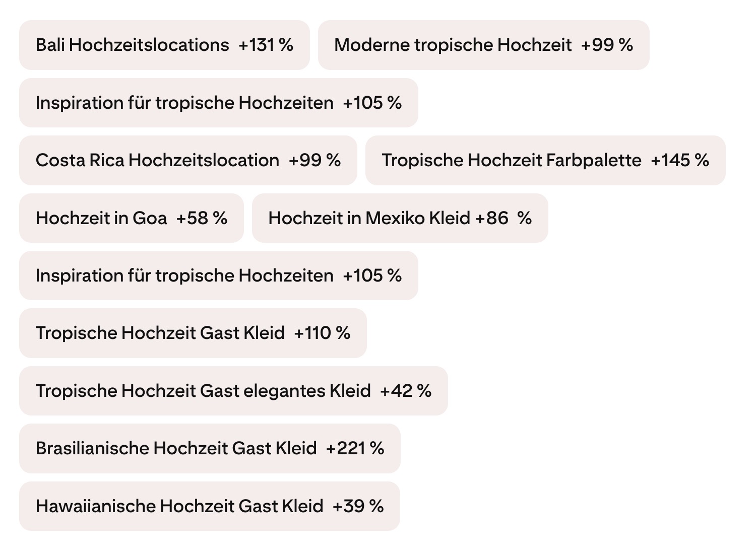Select the +58 % percentage label

coord(202,218)
